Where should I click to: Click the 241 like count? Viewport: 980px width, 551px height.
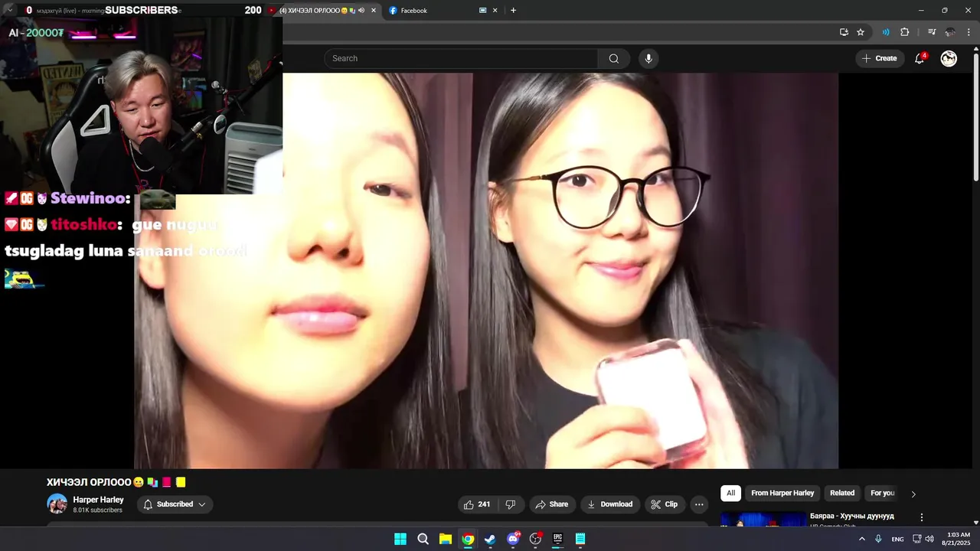pyautogui.click(x=484, y=504)
